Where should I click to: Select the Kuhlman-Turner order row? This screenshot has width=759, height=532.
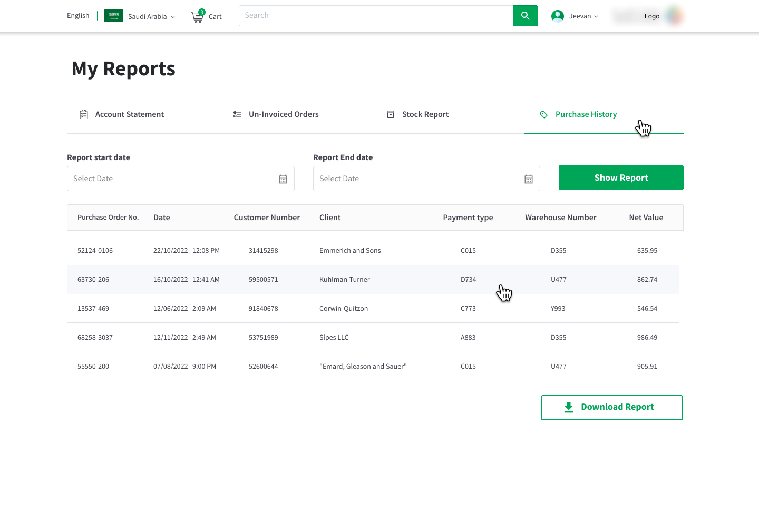(x=344, y=280)
